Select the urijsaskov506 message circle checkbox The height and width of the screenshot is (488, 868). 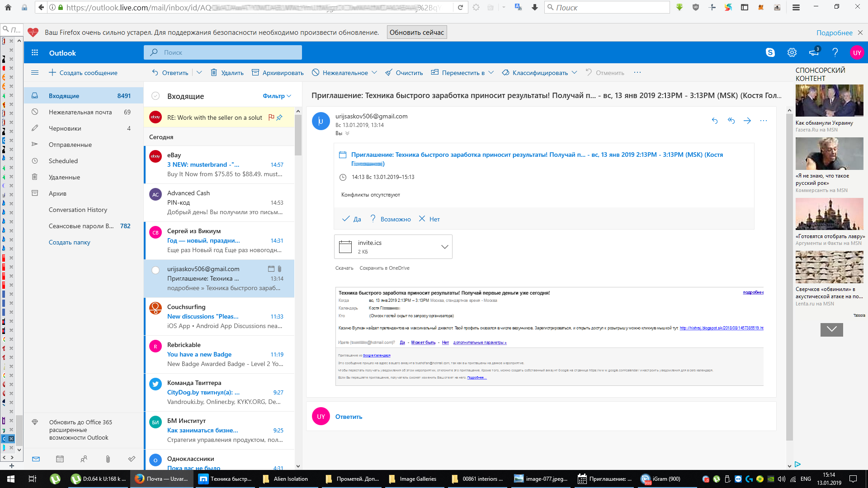pyautogui.click(x=156, y=270)
